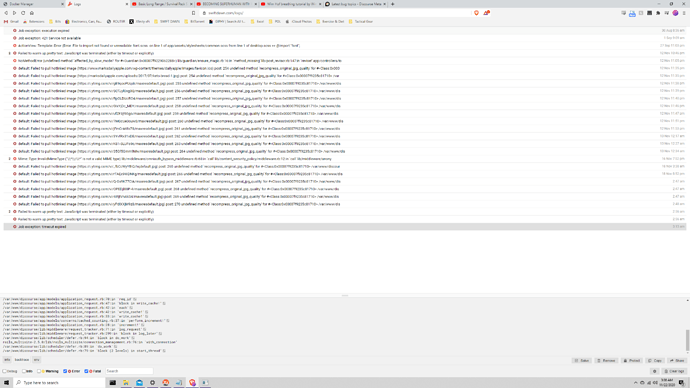Click the browser forward arrow
Image resolution: width=690 pixels, height=388 pixels.
pyautogui.click(x=15, y=13)
